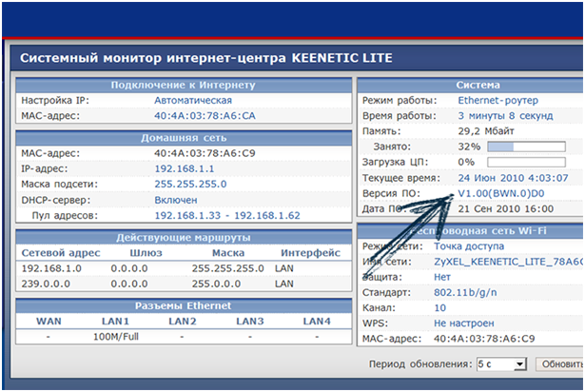
Task: Open the DHCP server Включен link
Action: tap(176, 201)
